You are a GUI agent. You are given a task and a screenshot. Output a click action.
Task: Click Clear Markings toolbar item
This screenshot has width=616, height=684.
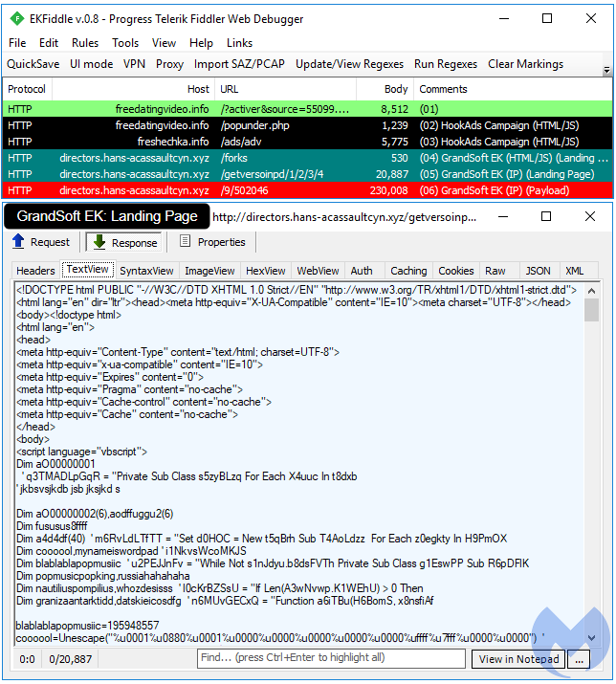(x=525, y=64)
